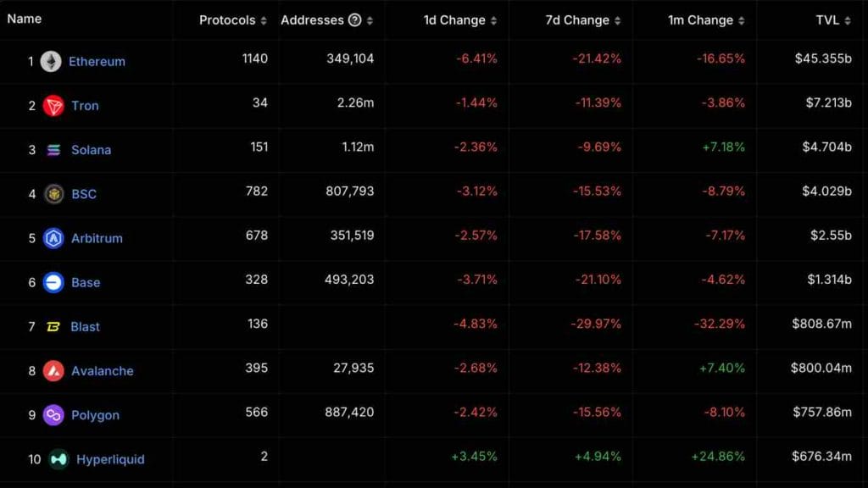Sort by 7d Change column arrows

617,20
